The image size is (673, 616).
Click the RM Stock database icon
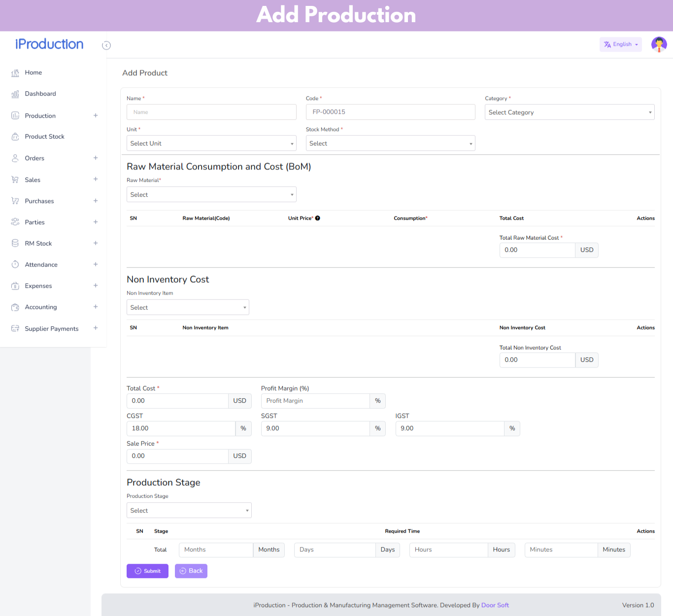(15, 243)
